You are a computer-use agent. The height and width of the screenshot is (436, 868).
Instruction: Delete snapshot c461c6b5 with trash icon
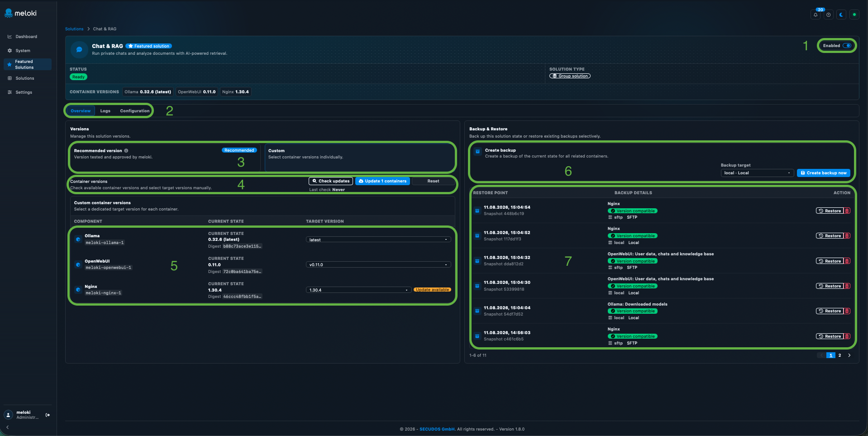(x=847, y=336)
